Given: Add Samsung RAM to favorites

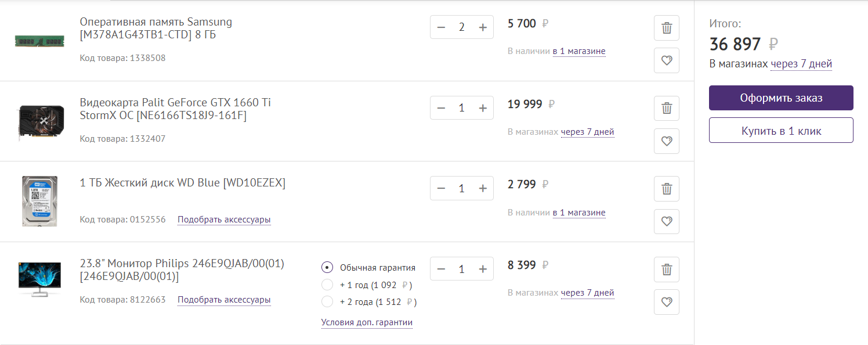Looking at the screenshot, I should tap(667, 60).
